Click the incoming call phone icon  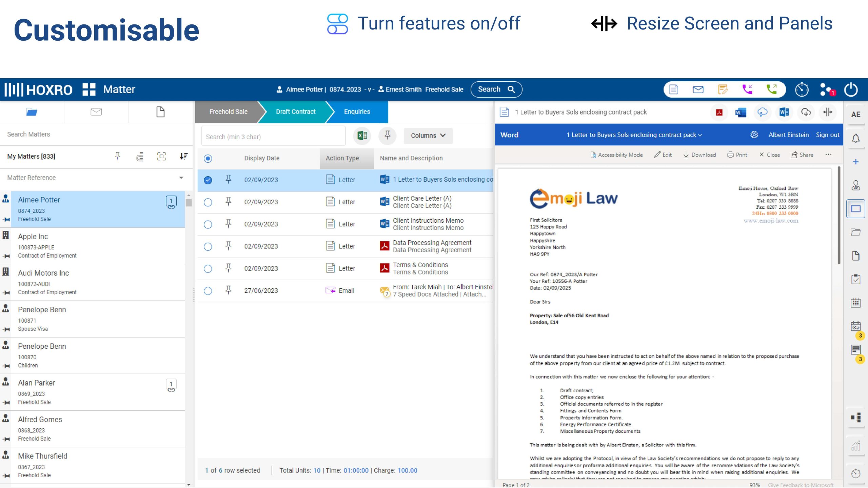[x=747, y=89]
